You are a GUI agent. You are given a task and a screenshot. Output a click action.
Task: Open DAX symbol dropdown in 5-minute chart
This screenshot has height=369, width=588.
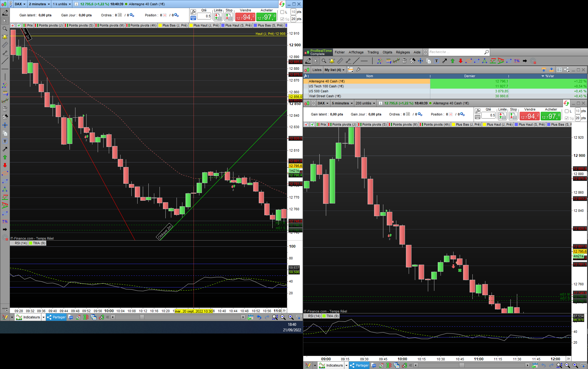pos(323,103)
